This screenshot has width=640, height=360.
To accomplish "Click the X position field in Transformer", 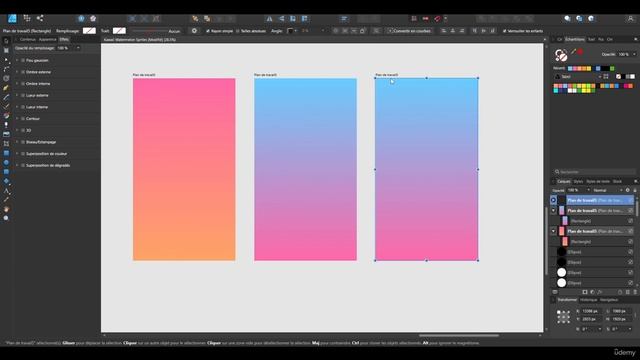I will [x=590, y=311].
